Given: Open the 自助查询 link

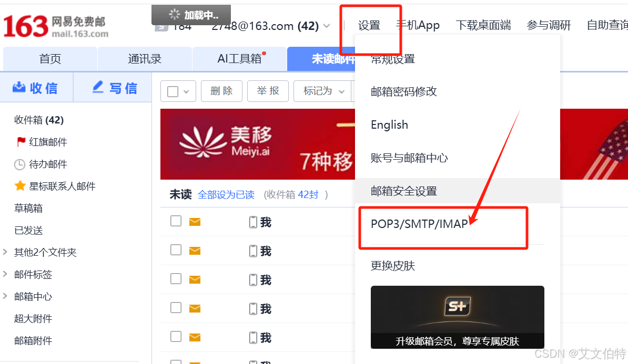Looking at the screenshot, I should (x=607, y=26).
